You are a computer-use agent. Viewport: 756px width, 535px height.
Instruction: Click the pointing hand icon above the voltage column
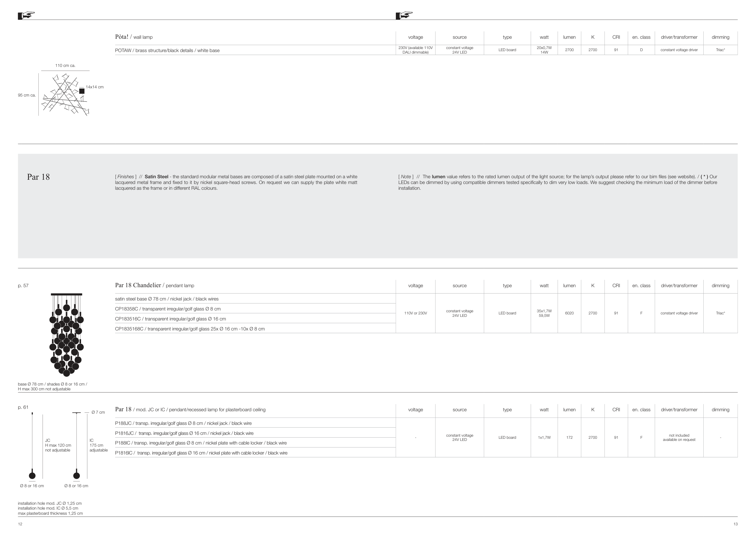point(404,15)
